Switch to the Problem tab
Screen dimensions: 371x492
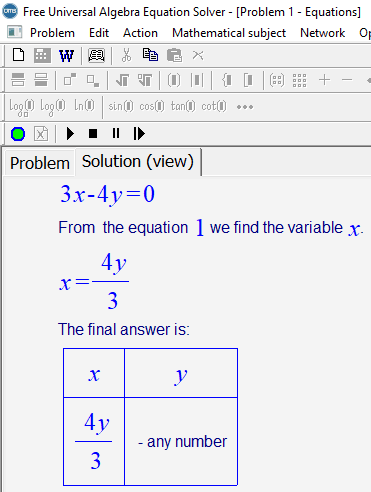click(x=40, y=163)
